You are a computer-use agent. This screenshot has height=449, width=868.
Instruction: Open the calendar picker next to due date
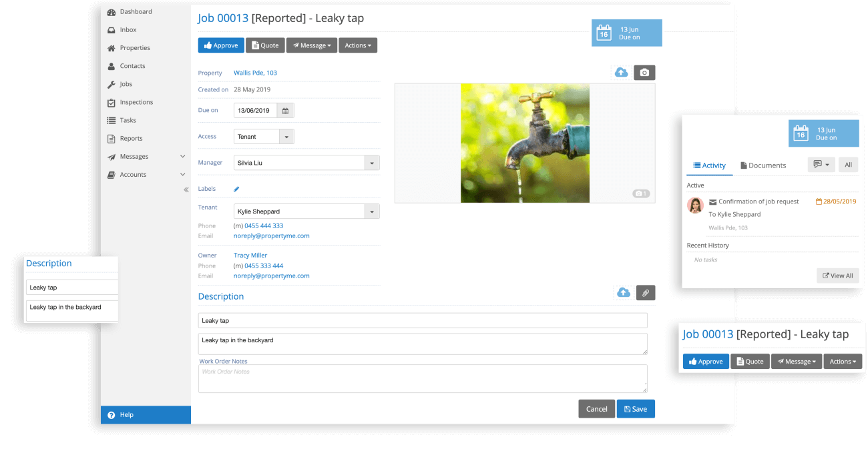[x=285, y=111]
